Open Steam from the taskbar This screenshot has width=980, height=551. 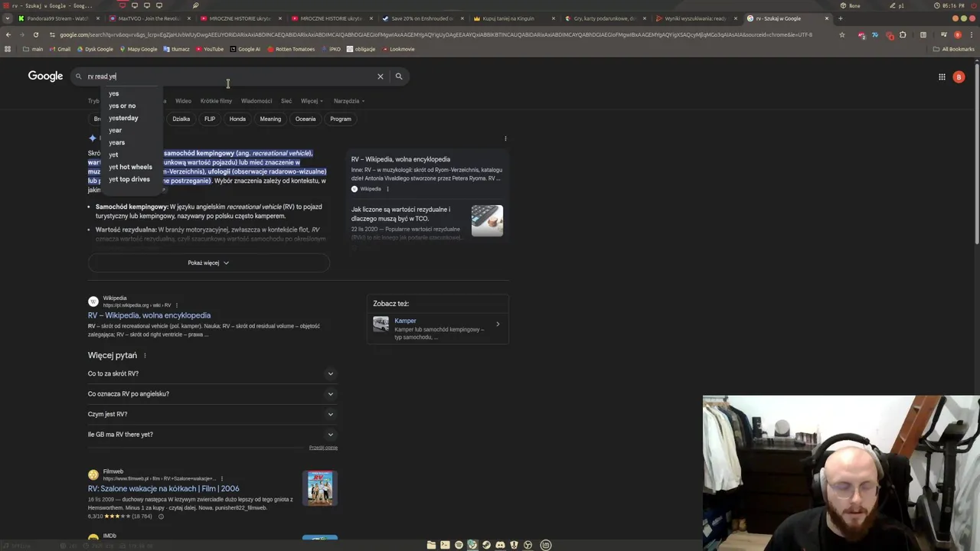point(486,545)
